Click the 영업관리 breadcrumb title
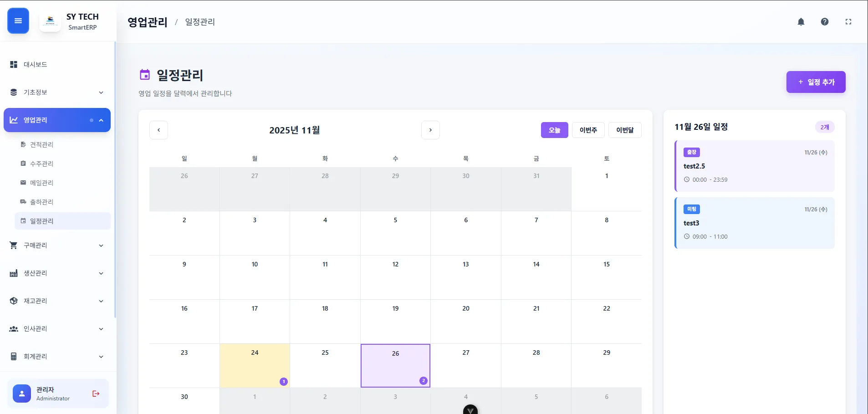 [x=148, y=22]
